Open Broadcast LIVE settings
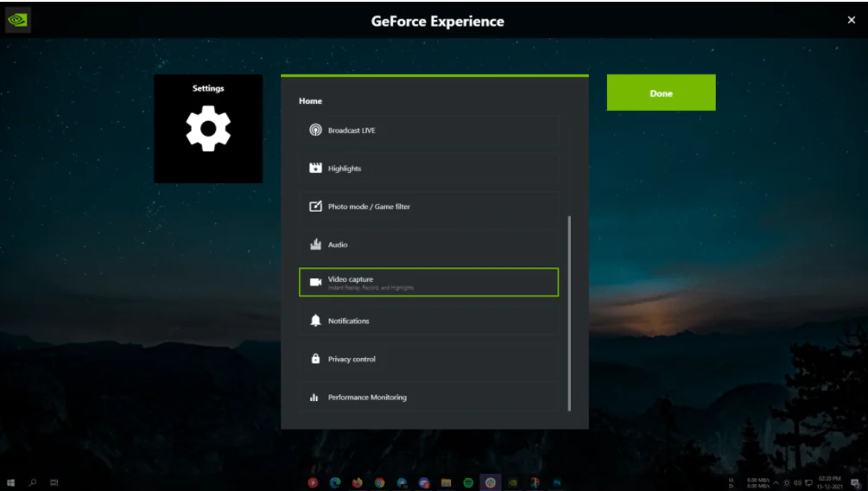 pyautogui.click(x=428, y=131)
